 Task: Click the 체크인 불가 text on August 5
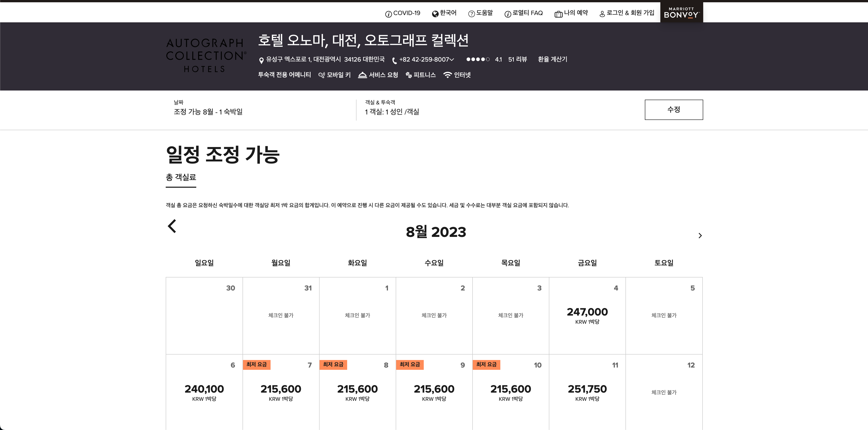664,315
